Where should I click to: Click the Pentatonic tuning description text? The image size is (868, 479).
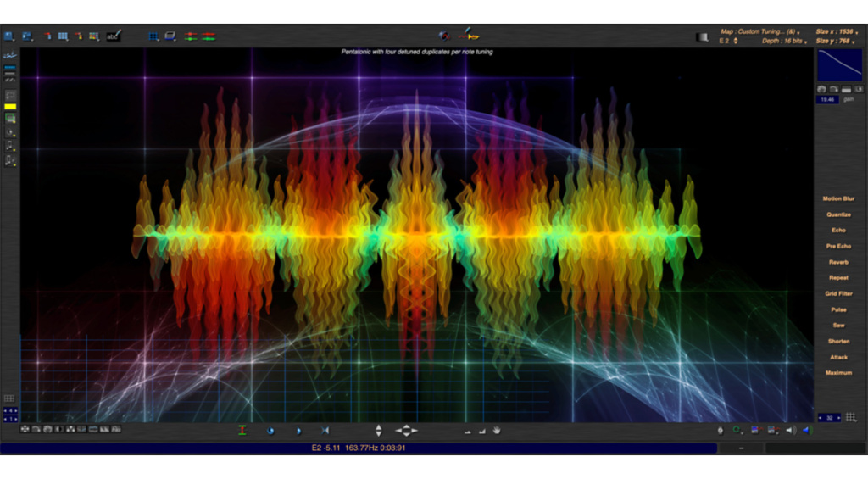click(x=416, y=52)
